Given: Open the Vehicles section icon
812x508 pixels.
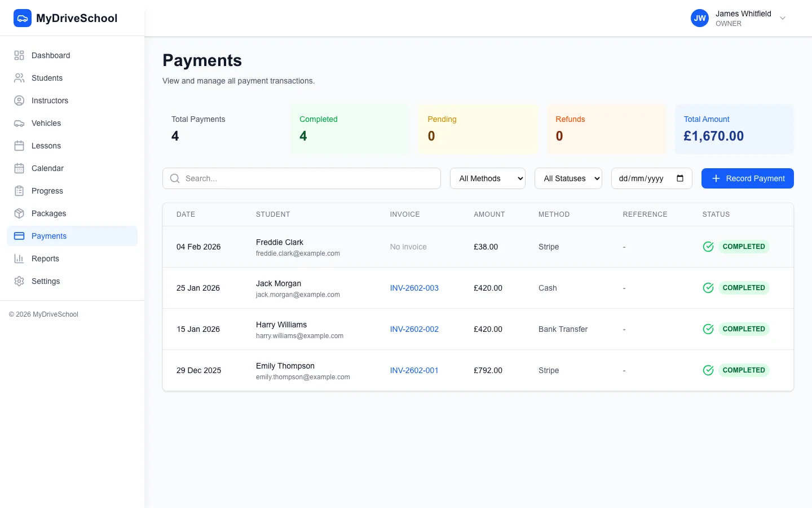Looking at the screenshot, I should pos(19,123).
